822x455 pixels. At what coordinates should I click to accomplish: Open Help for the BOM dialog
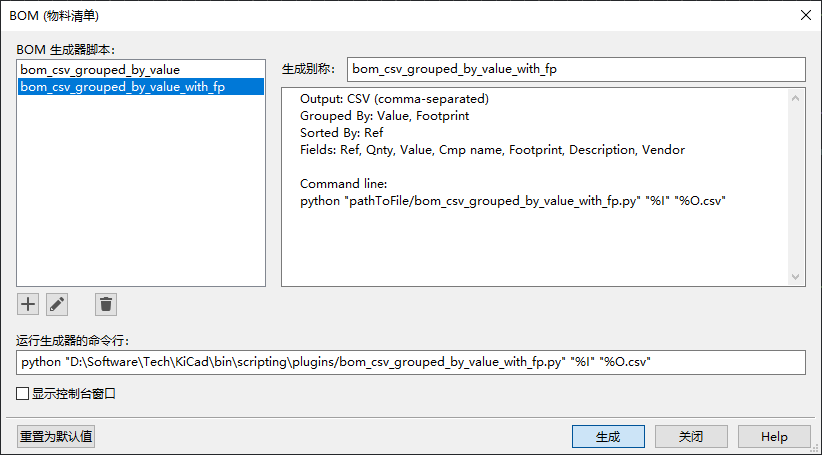pyautogui.click(x=774, y=436)
